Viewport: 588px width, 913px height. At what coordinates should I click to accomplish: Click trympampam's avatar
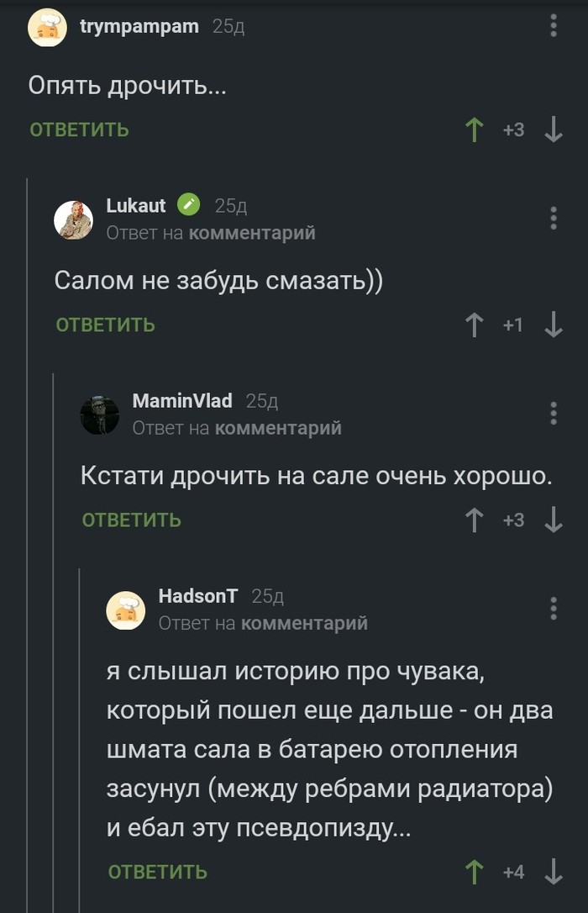48,27
